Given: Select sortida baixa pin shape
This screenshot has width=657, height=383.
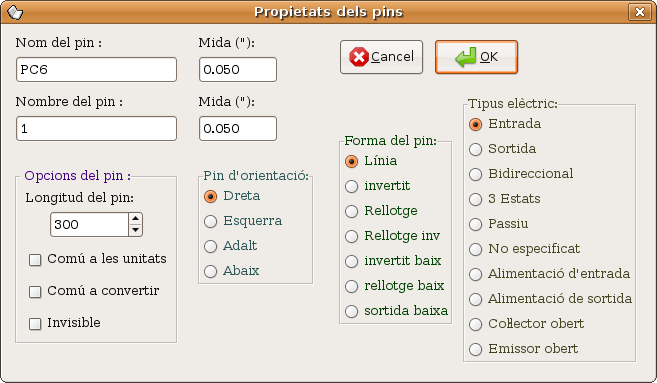Looking at the screenshot, I should (352, 311).
